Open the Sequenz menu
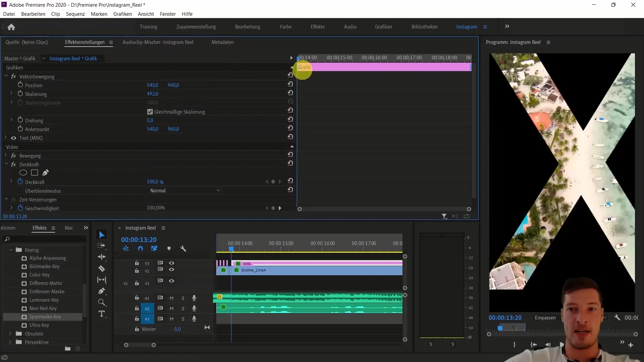The width and height of the screenshot is (644, 362). (75, 14)
